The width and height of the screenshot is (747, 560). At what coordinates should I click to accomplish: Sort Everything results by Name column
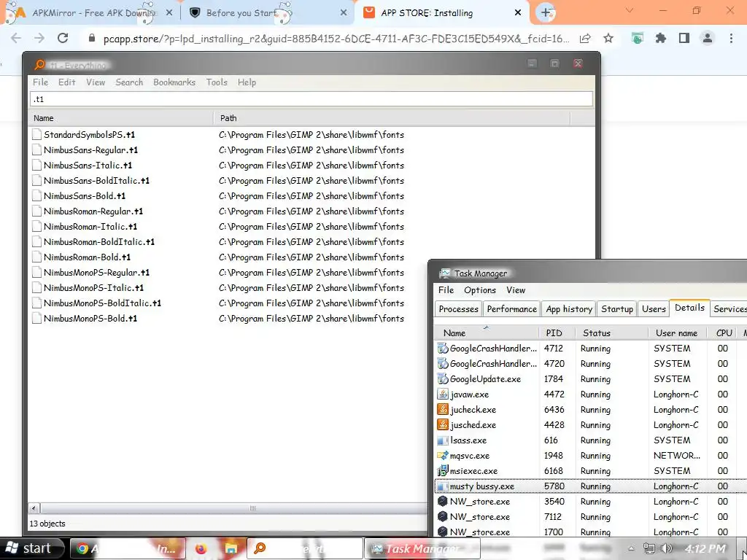(120, 118)
